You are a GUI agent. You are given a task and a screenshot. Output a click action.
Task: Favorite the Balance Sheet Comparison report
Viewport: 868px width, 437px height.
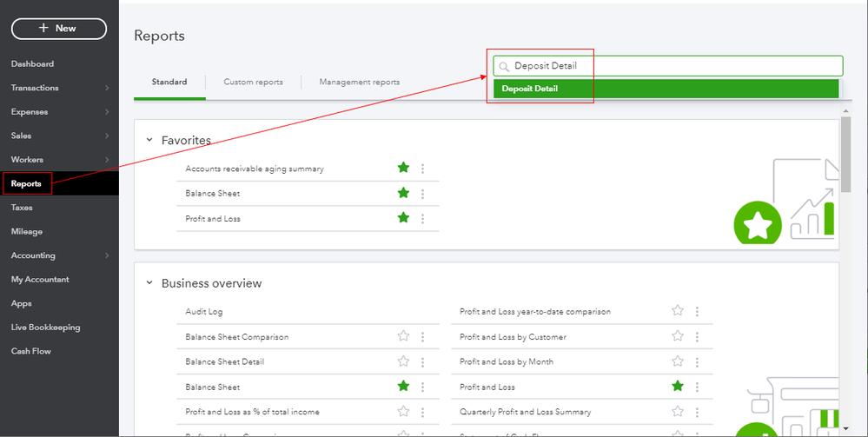click(403, 336)
